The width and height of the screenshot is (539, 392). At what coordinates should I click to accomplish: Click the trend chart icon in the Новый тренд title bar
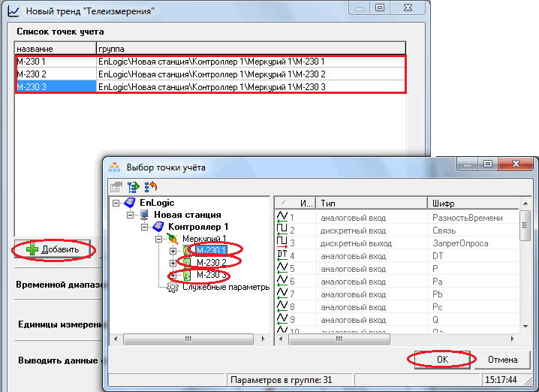[13, 11]
